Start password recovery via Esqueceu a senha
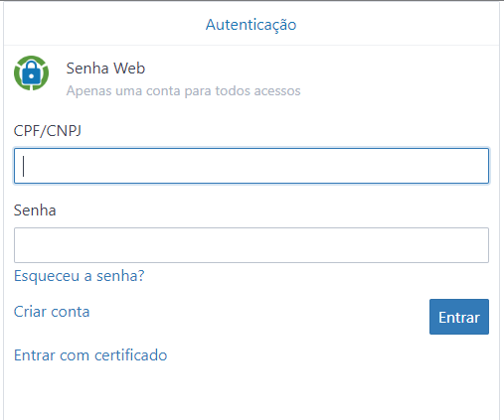The image size is (504, 420). [80, 276]
